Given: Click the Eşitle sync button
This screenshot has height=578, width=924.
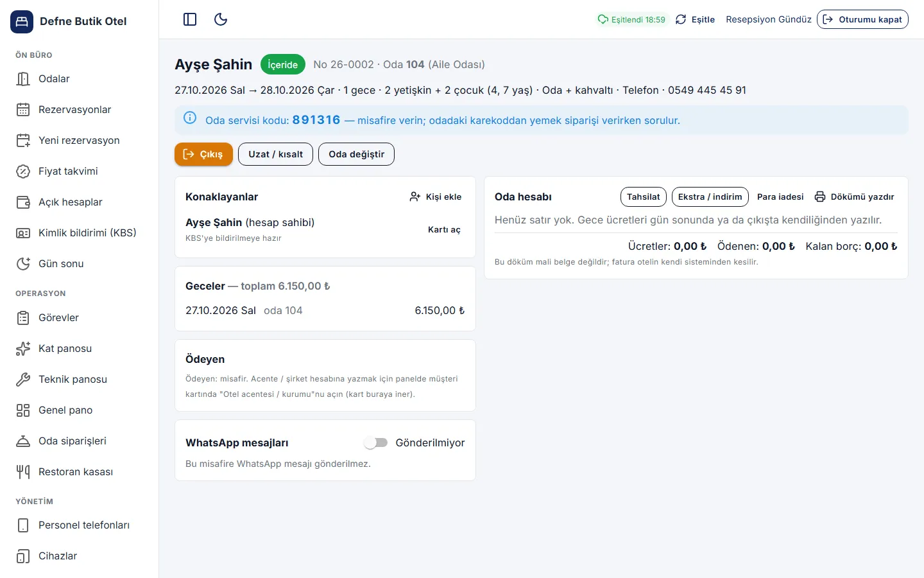Looking at the screenshot, I should 695,19.
